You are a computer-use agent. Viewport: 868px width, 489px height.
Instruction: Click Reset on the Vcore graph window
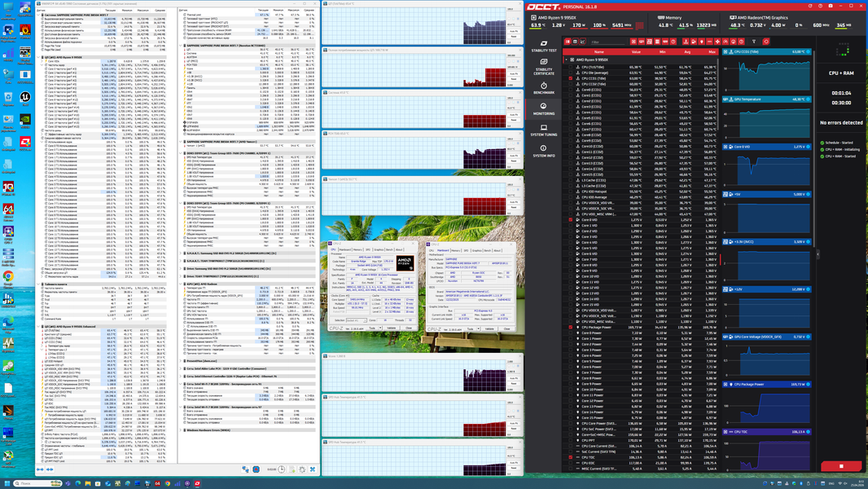pyautogui.click(x=514, y=384)
